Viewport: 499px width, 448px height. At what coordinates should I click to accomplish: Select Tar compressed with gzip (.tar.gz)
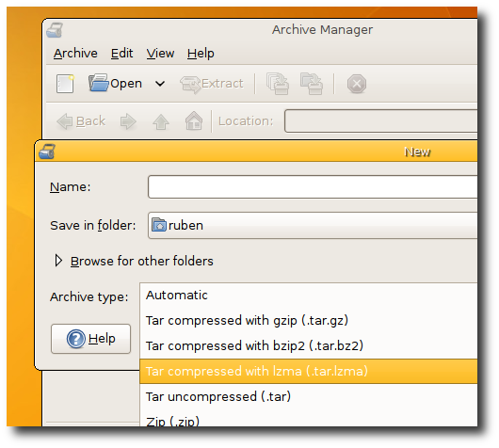point(309,320)
